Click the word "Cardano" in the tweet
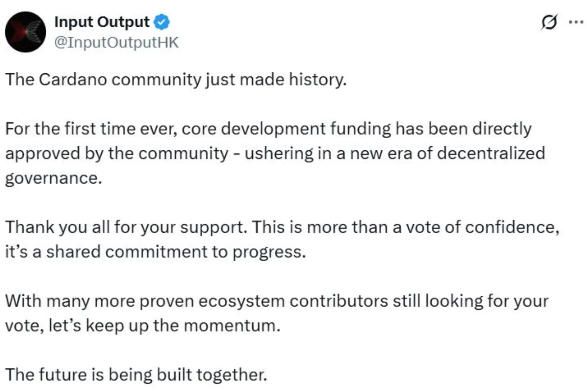Viewport: 587px width, 392px height. point(72,79)
